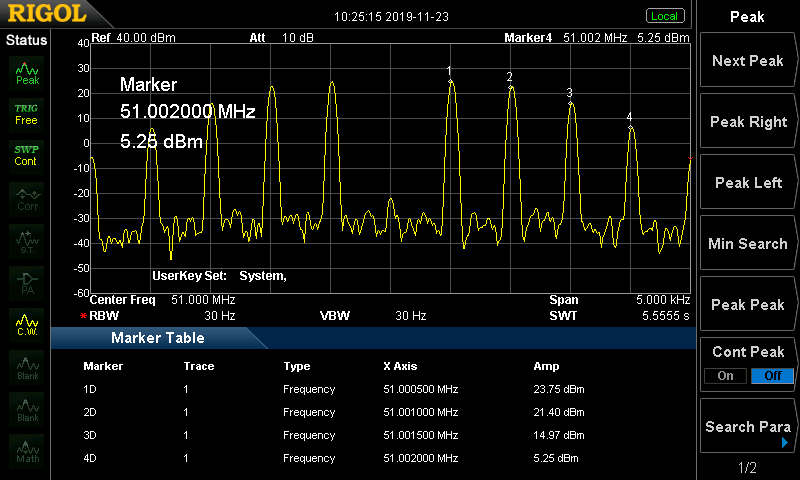800x480 pixels.
Task: Click the Center Freq 51.000 MHz field
Action: (163, 300)
